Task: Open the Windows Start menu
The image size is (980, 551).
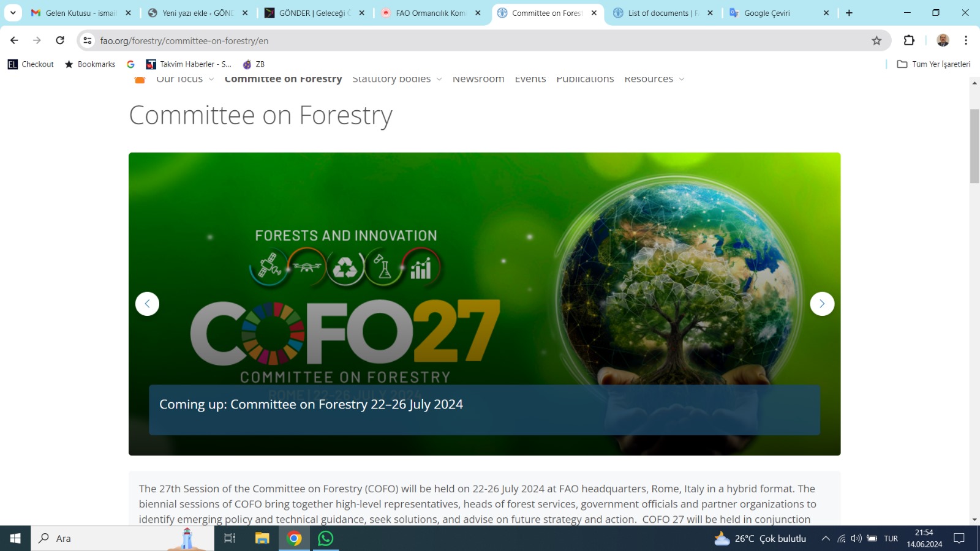Action: coord(15,538)
